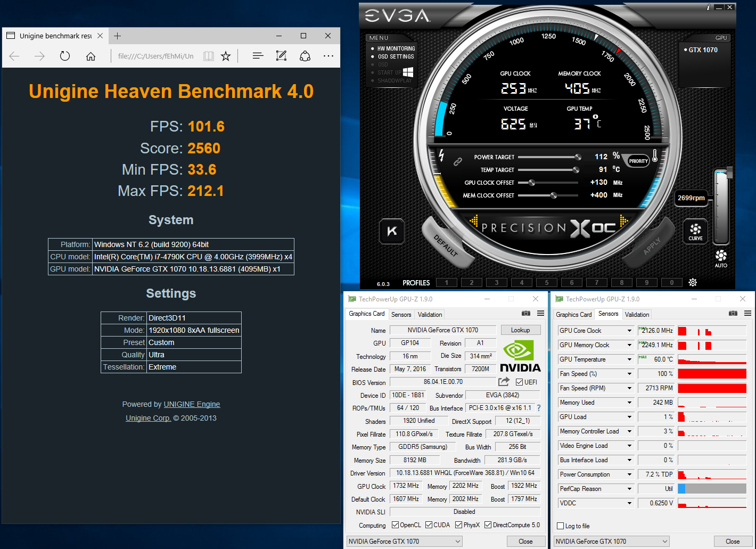Make a web note with pen icon
756x549 pixels.
pyautogui.click(x=281, y=56)
